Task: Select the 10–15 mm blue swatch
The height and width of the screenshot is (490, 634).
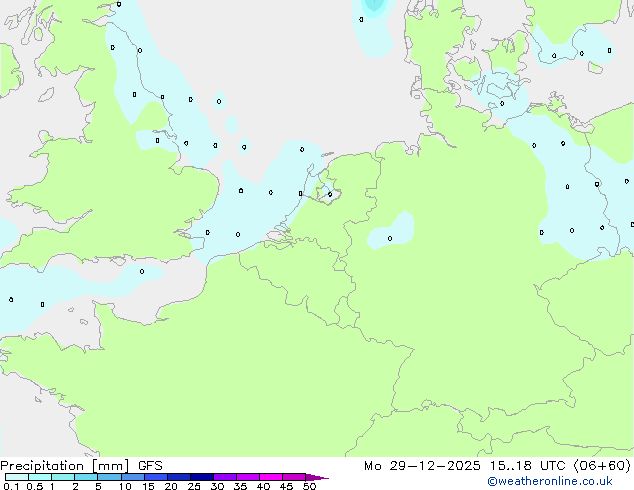Action: [133, 477]
